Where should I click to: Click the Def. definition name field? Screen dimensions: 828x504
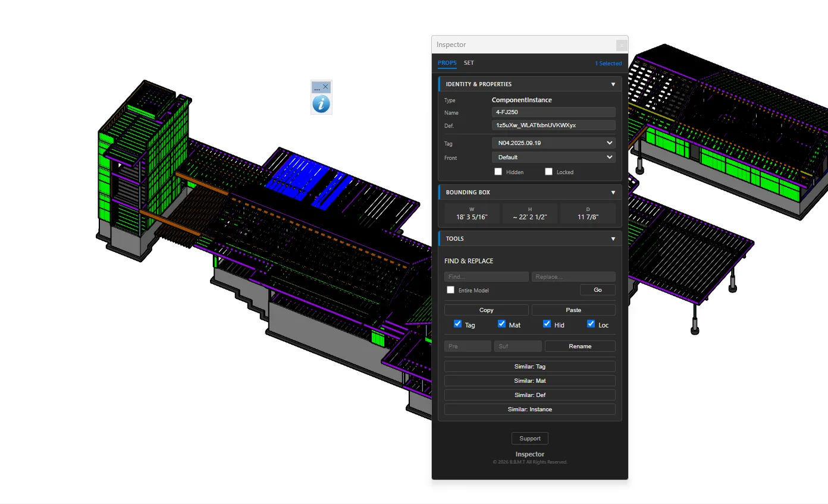(x=553, y=125)
